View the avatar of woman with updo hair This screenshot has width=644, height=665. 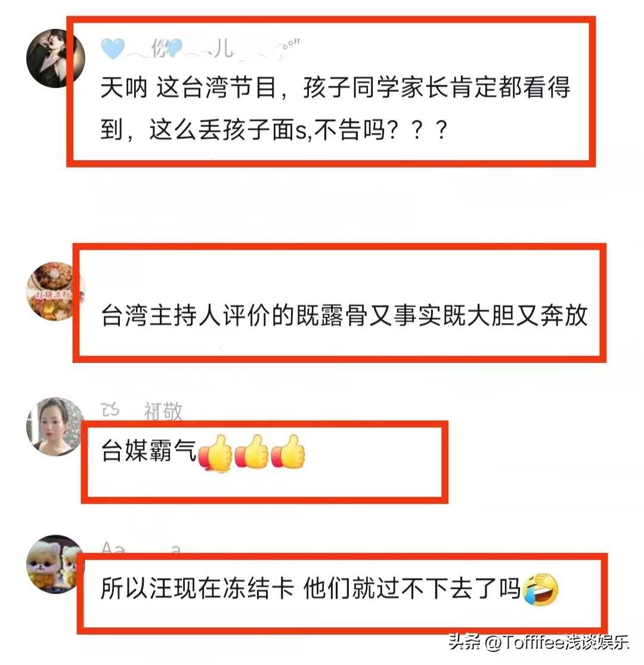[55, 426]
